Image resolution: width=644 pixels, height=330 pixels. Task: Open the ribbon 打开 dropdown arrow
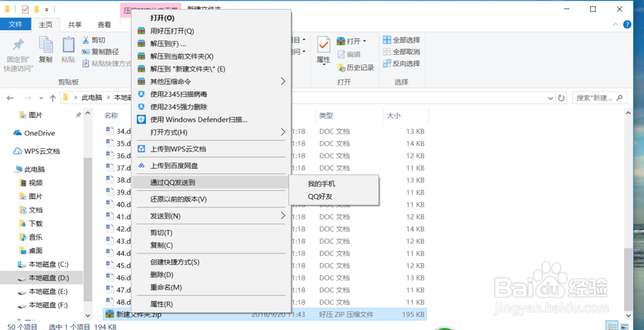[365, 41]
